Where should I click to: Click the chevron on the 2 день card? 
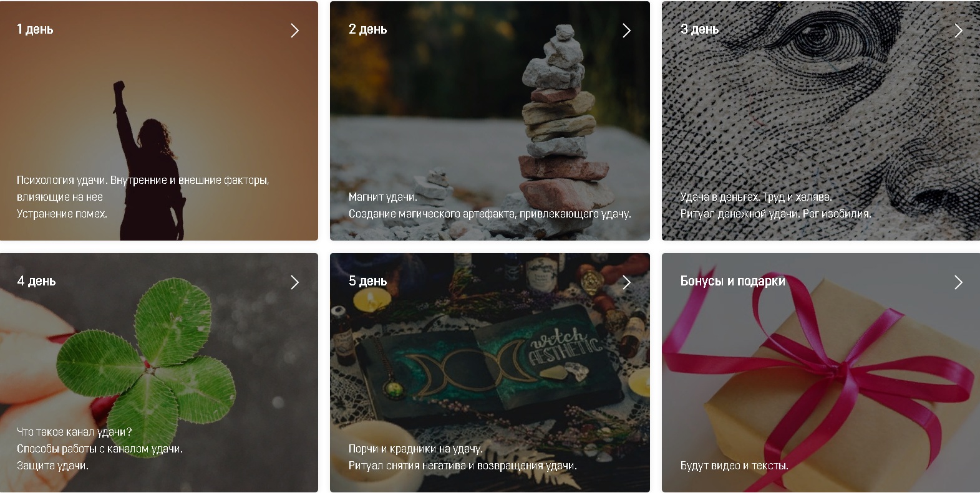click(626, 31)
